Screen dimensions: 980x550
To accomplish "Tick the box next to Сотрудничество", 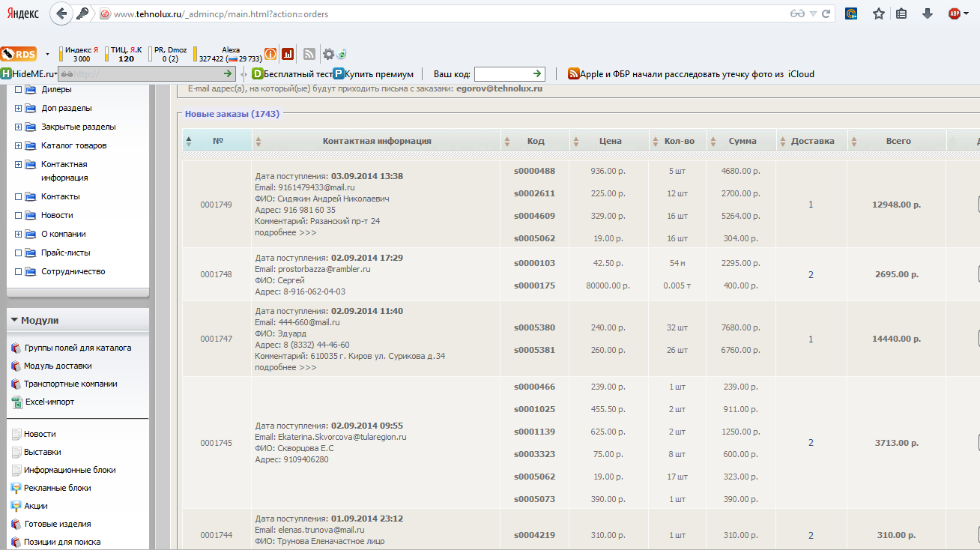I will coord(18,272).
